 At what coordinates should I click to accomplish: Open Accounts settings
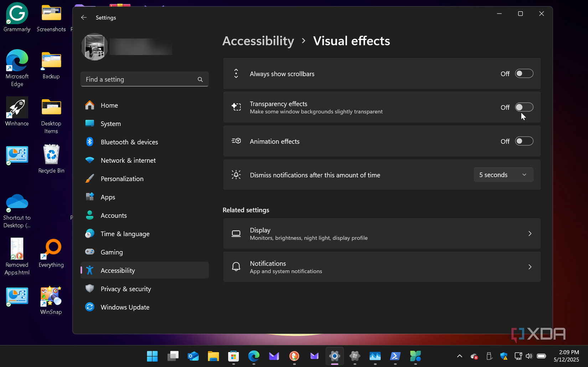click(x=113, y=215)
